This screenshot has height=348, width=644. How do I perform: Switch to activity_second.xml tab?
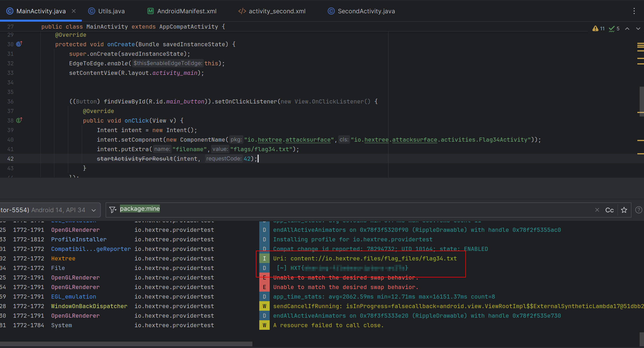272,11
